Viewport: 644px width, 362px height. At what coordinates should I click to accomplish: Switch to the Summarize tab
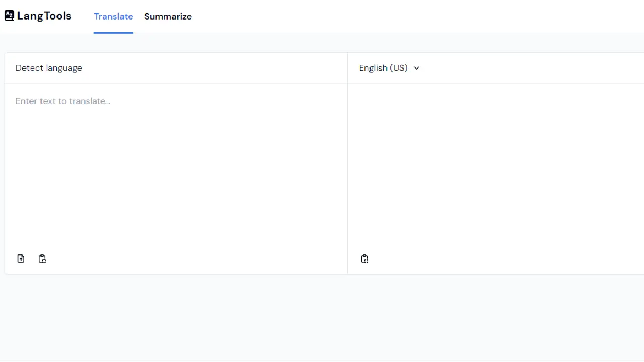168,17
